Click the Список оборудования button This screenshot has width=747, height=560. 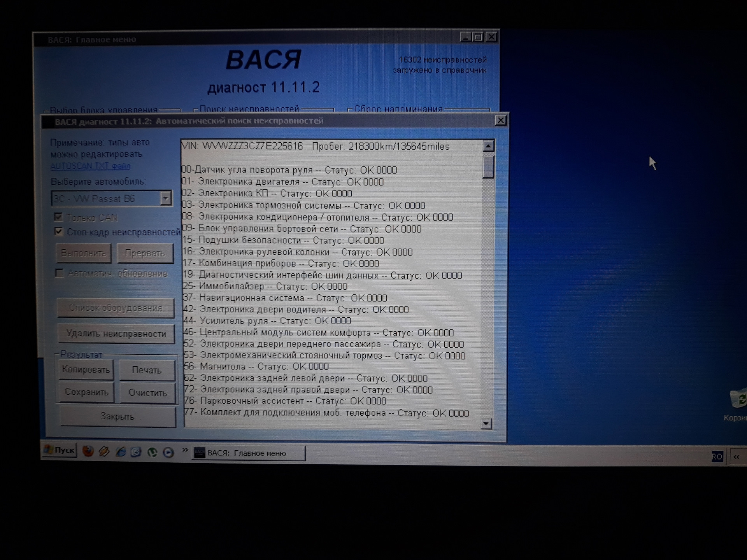coord(116,308)
